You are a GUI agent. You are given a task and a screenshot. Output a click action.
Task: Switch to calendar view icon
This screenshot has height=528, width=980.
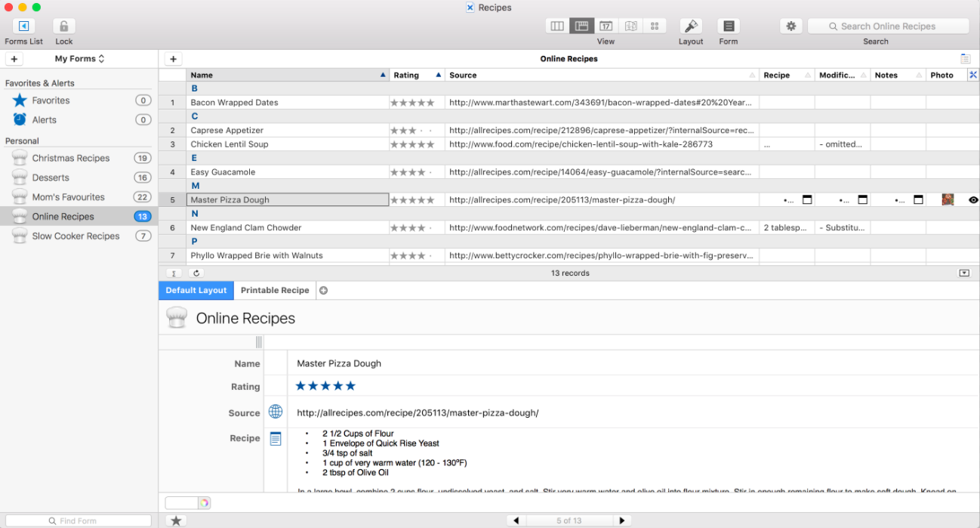606,26
